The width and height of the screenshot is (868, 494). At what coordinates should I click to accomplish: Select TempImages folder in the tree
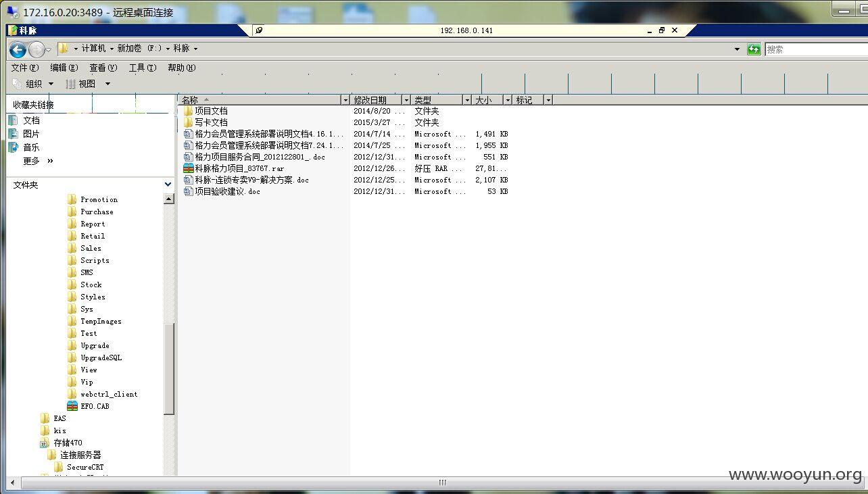(x=95, y=321)
